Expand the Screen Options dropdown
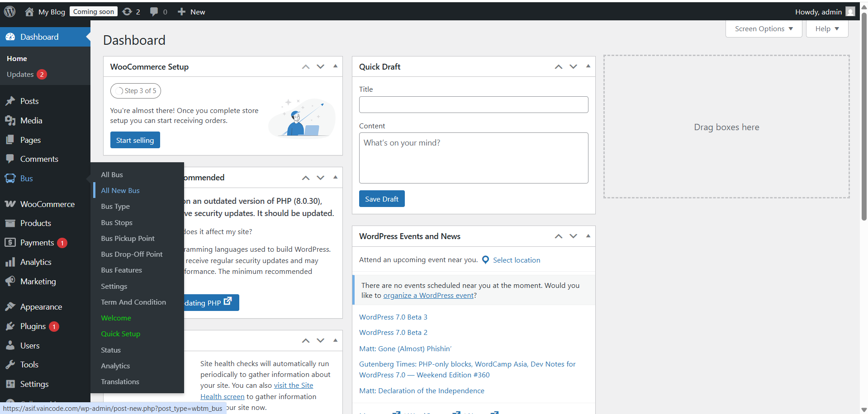Screen dimensions: 868x414 click(764, 29)
